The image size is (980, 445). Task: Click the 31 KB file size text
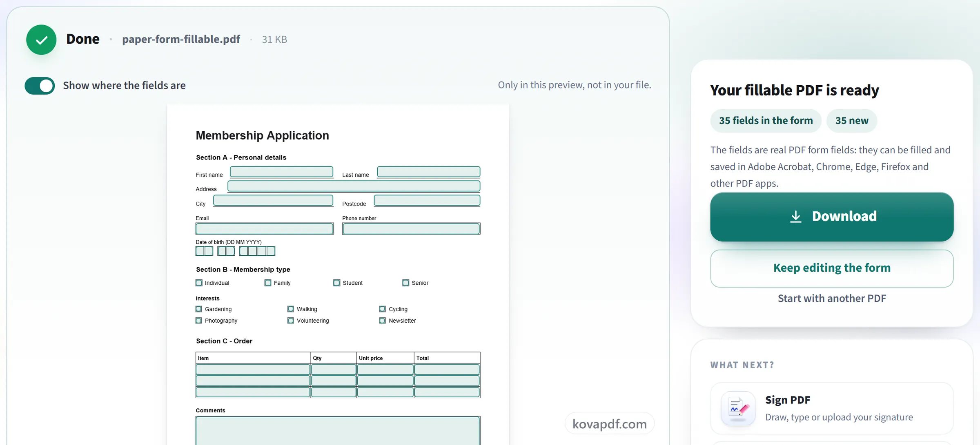(274, 40)
